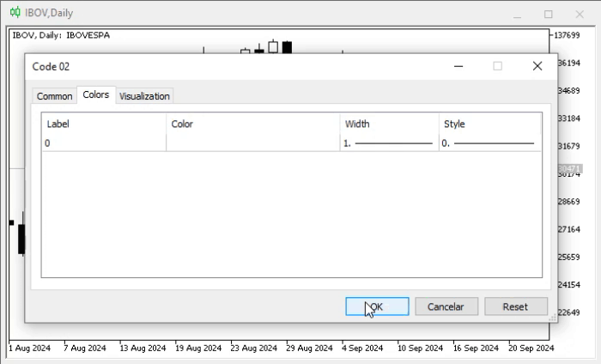Click the IBOV,Daily chart window icon
The width and height of the screenshot is (601, 364).
point(15,13)
